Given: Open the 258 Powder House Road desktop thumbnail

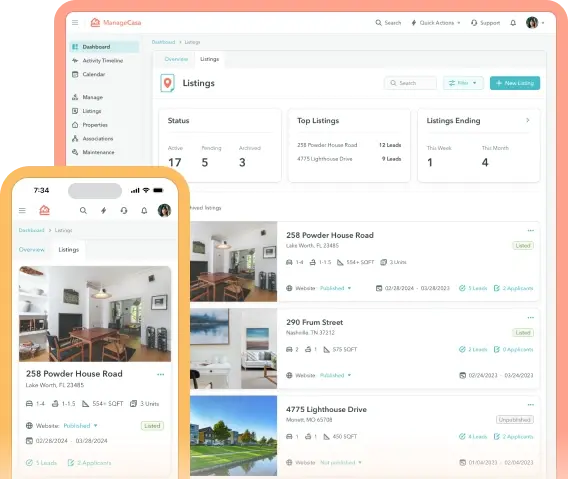Looking at the screenshot, I should click(234, 262).
